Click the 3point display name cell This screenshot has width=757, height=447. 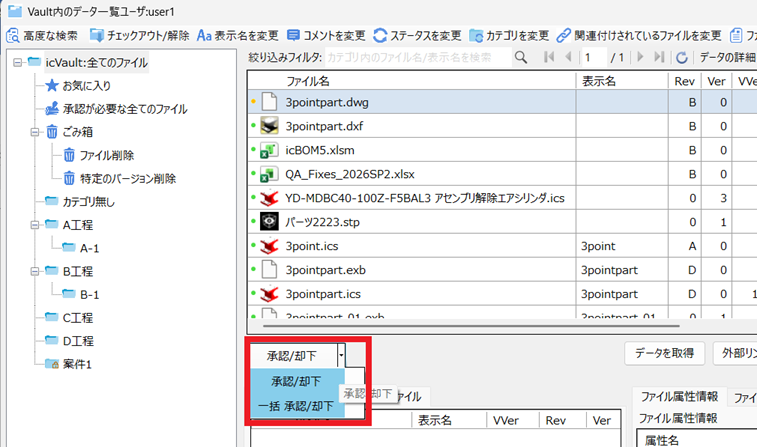click(x=622, y=246)
